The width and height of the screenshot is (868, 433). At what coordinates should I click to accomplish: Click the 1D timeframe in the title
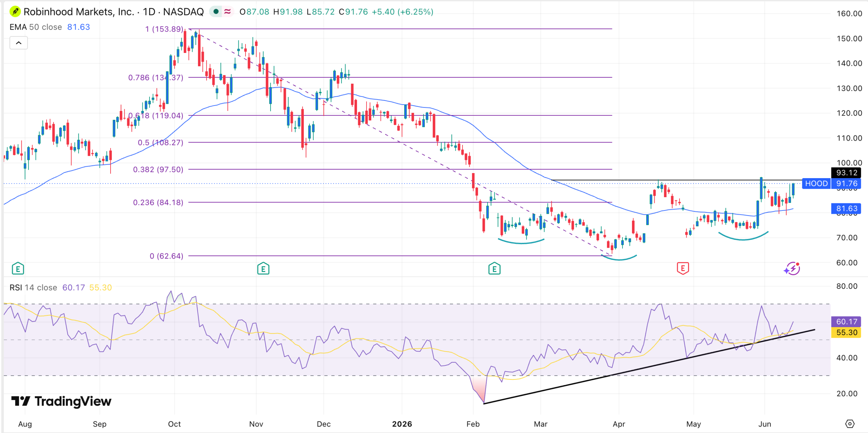tap(149, 12)
